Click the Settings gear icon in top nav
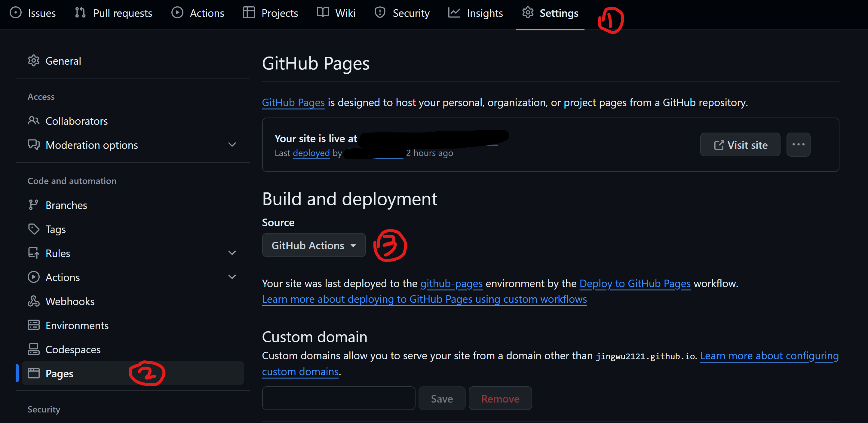This screenshot has height=423, width=868. coord(528,13)
